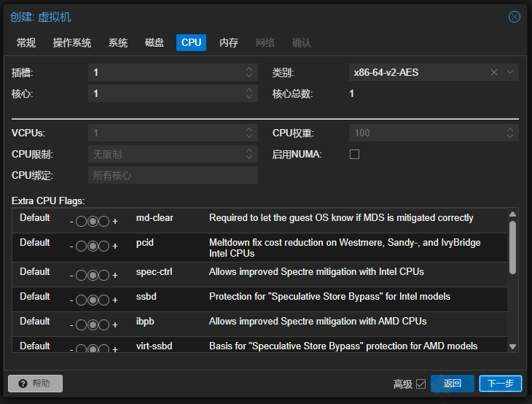The height and width of the screenshot is (404, 532).
Task: Decrease 核心 value using the down arrow
Action: (249, 97)
